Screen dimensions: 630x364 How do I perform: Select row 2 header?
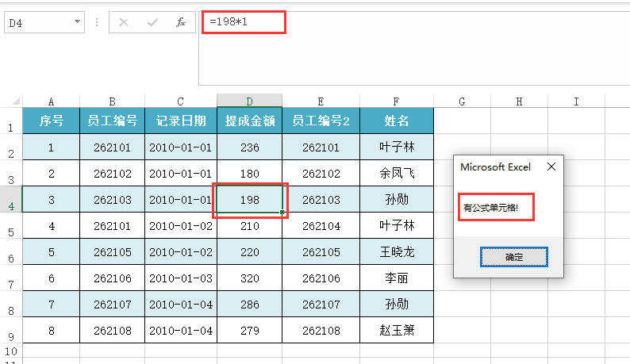[x=11, y=147]
